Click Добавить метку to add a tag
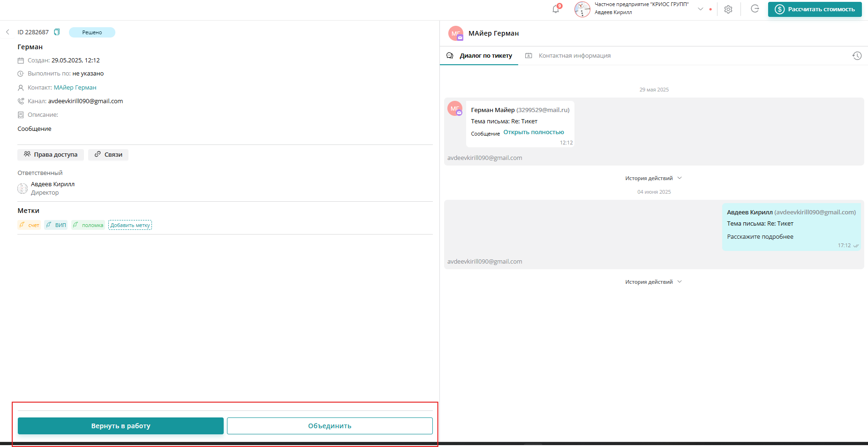868x447 pixels. [130, 225]
